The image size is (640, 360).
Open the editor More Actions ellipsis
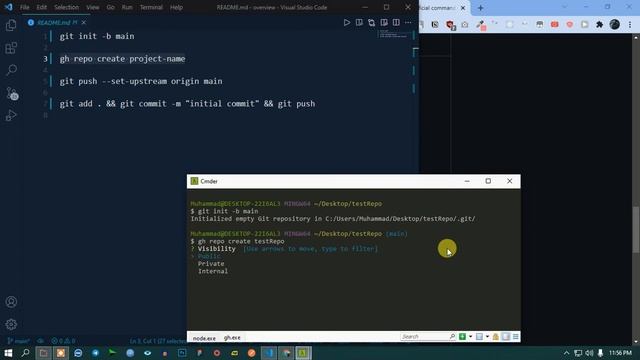[408, 22]
